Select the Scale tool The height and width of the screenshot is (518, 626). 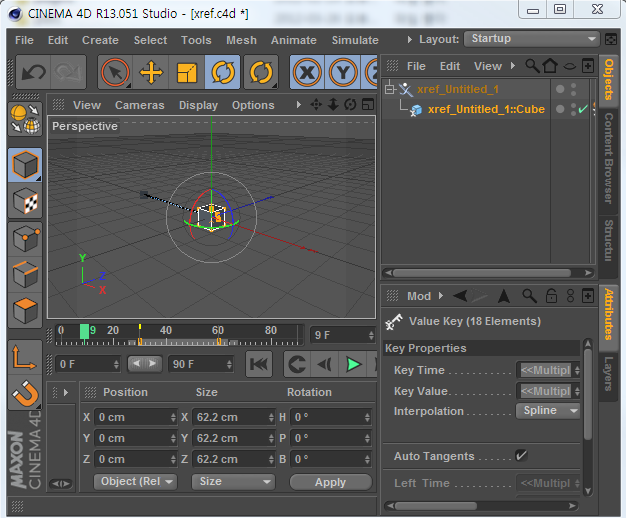[186, 72]
